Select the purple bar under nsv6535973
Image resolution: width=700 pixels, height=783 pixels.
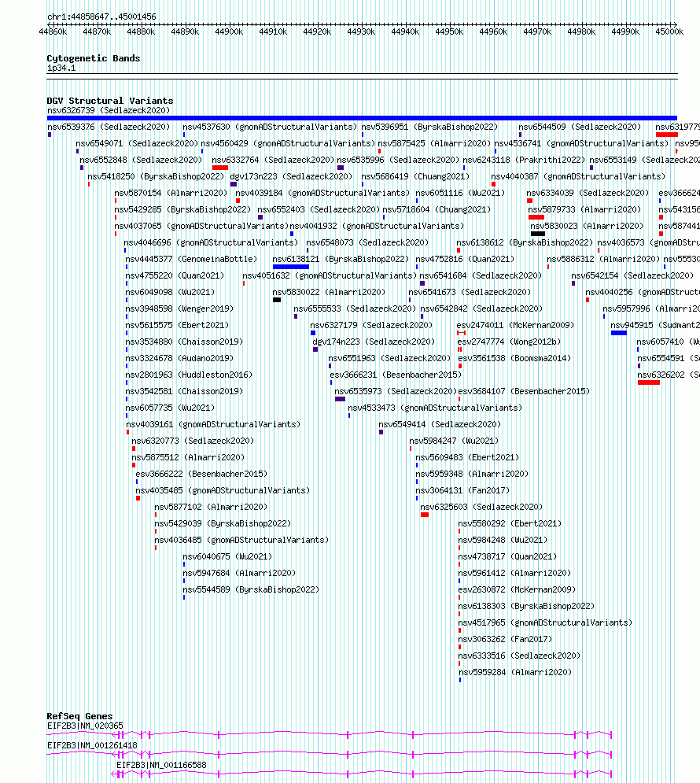coord(341,399)
